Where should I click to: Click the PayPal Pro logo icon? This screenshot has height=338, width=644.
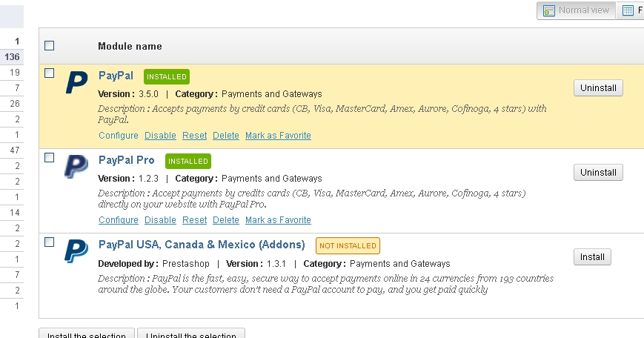76,167
